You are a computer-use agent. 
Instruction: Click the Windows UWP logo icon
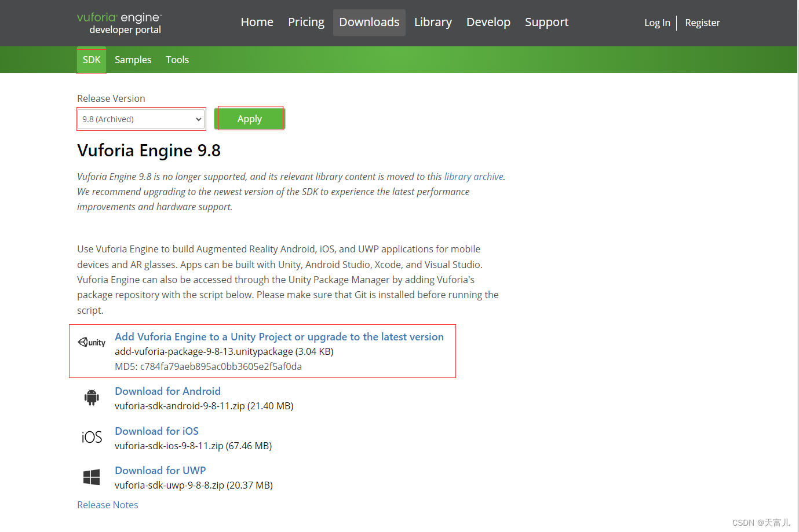pos(92,477)
